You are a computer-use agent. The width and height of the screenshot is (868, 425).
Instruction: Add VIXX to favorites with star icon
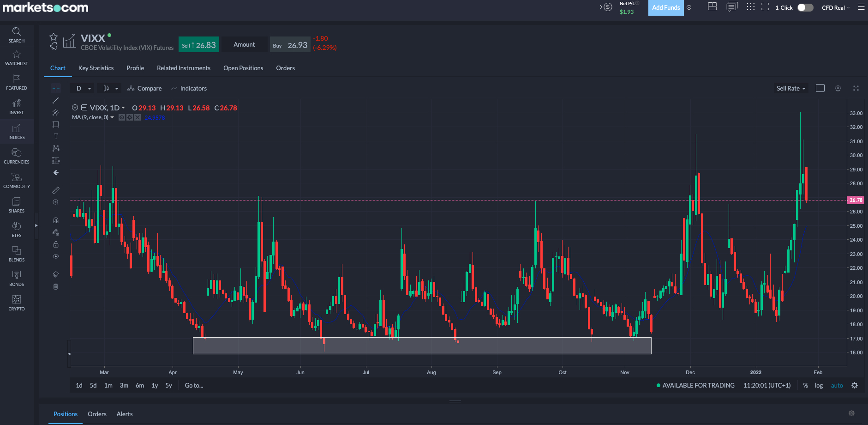54,36
